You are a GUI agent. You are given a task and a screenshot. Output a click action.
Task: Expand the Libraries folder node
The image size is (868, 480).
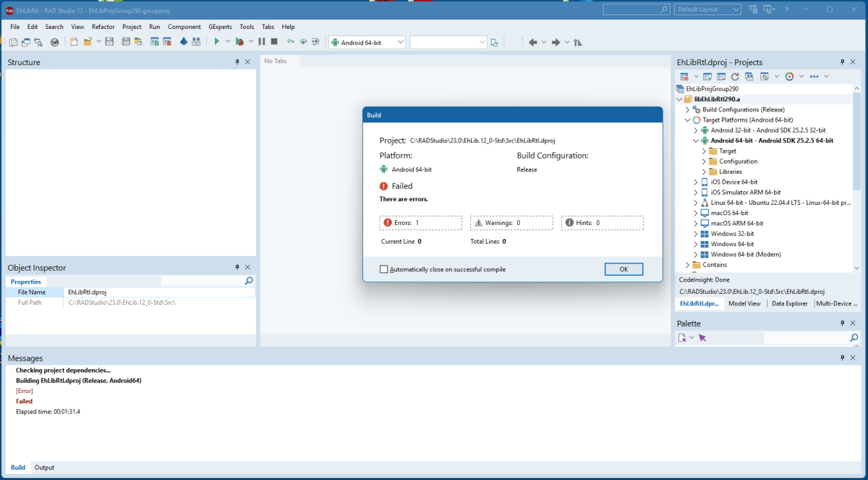click(x=705, y=172)
